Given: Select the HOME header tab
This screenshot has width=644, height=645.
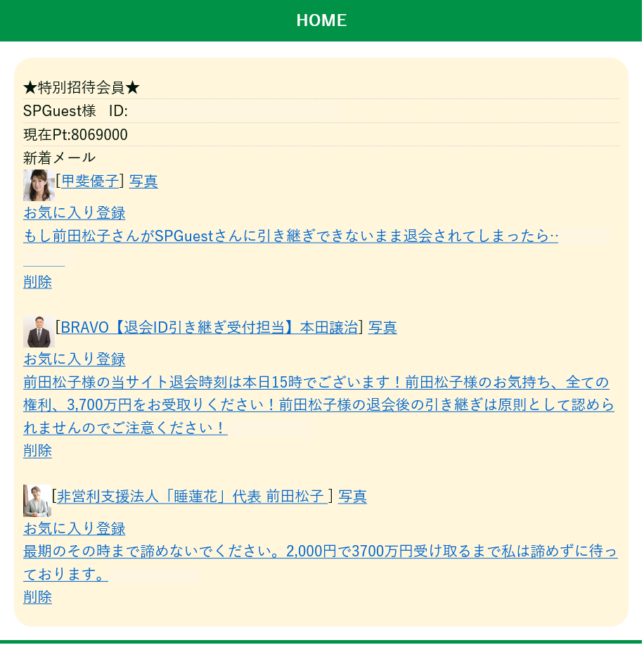Looking at the screenshot, I should coord(321,20).
